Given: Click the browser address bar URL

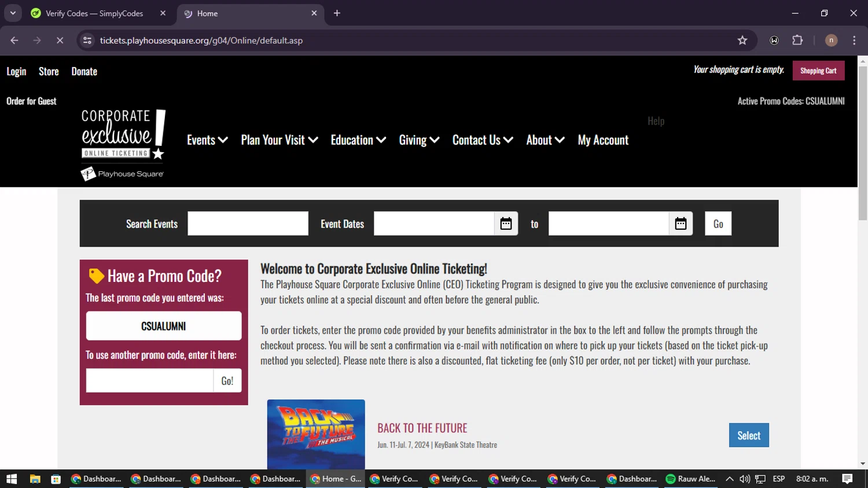Looking at the screenshot, I should (201, 41).
